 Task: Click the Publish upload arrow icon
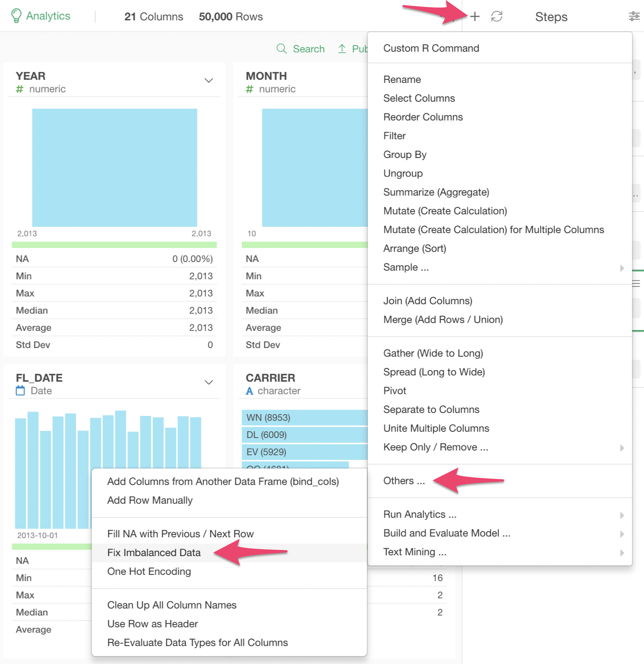342,49
